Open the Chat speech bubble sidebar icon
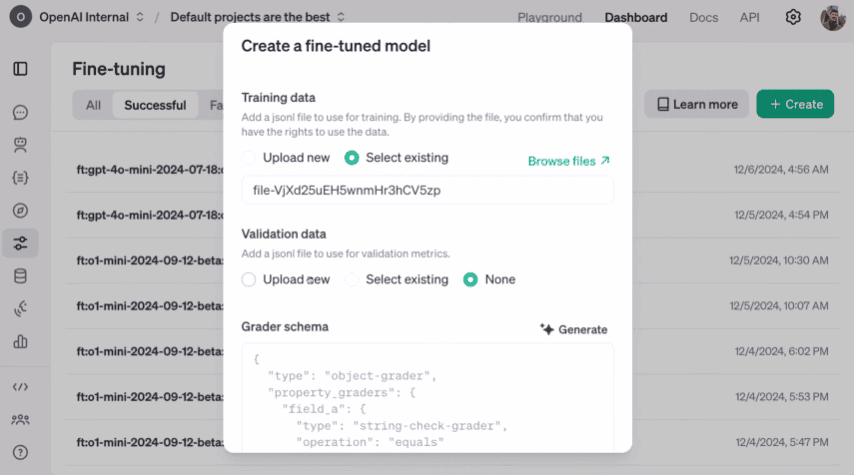The height and width of the screenshot is (475, 854). click(20, 113)
